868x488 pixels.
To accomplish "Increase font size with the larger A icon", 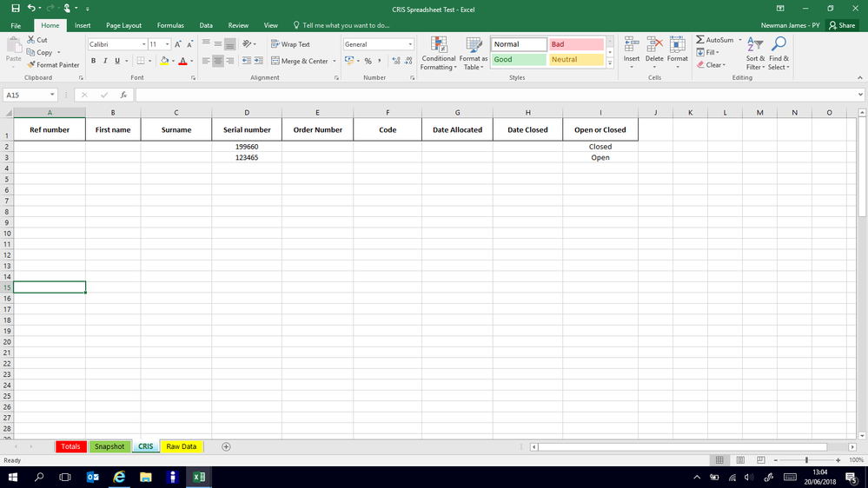I will click(x=178, y=44).
